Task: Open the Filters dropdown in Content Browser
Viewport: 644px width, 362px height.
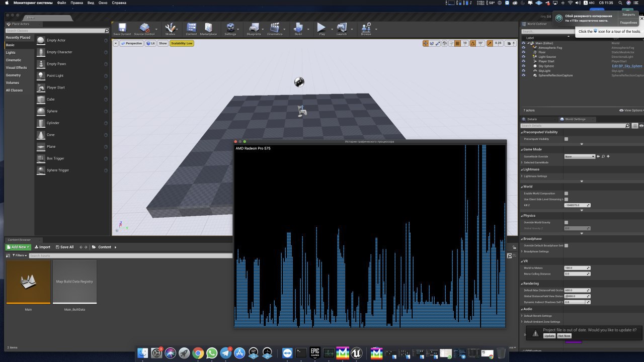Action: tap(19, 255)
